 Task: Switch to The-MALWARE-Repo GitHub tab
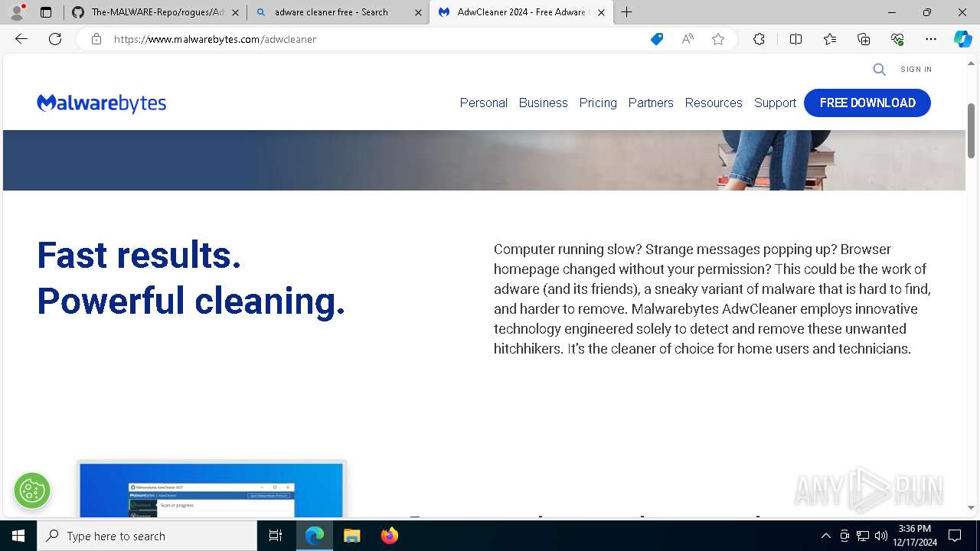pos(156,12)
